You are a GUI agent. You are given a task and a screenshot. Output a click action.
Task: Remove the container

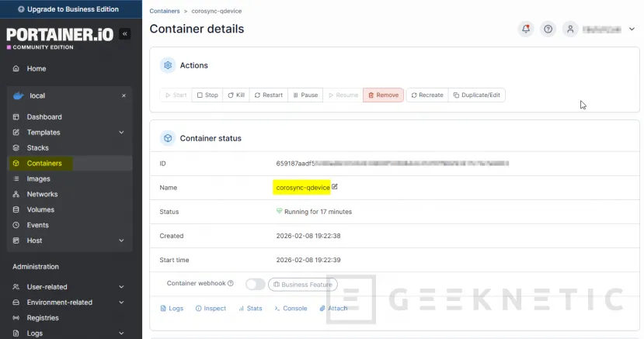pyautogui.click(x=383, y=95)
